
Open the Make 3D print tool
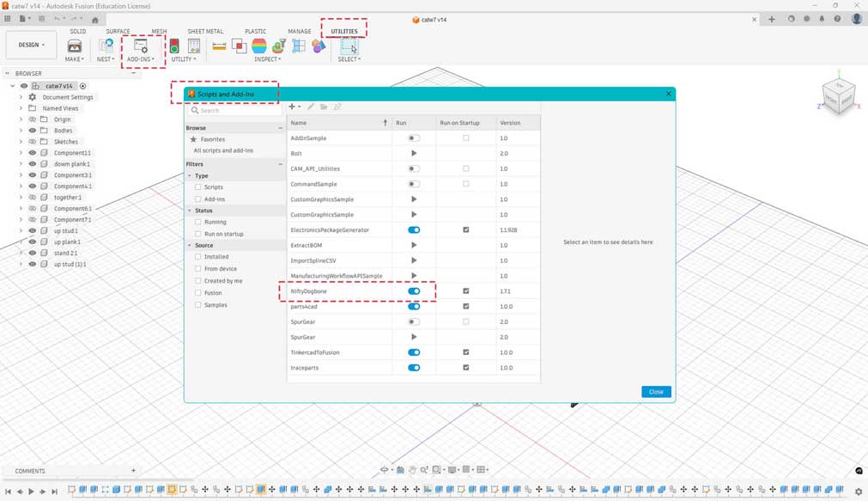(74, 46)
